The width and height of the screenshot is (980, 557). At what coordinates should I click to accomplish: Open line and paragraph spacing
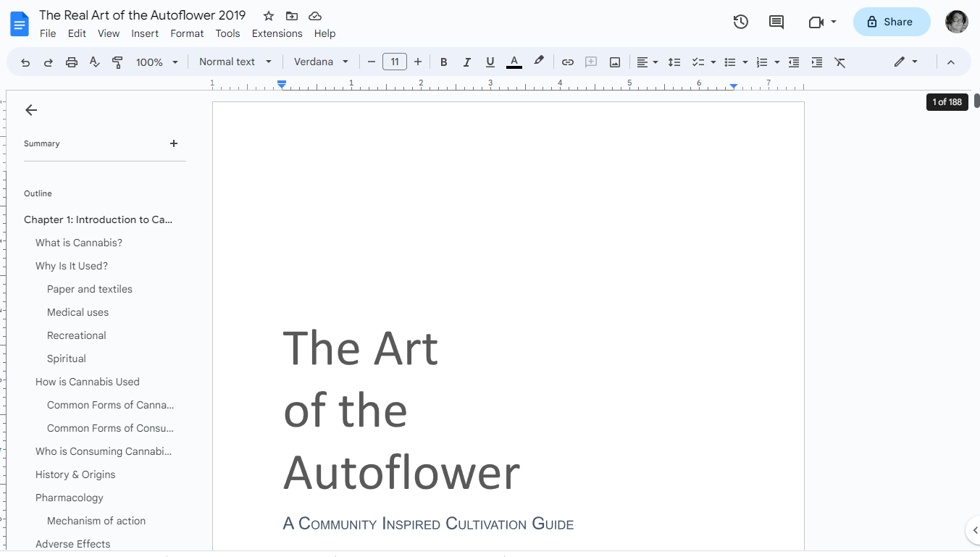coord(674,62)
